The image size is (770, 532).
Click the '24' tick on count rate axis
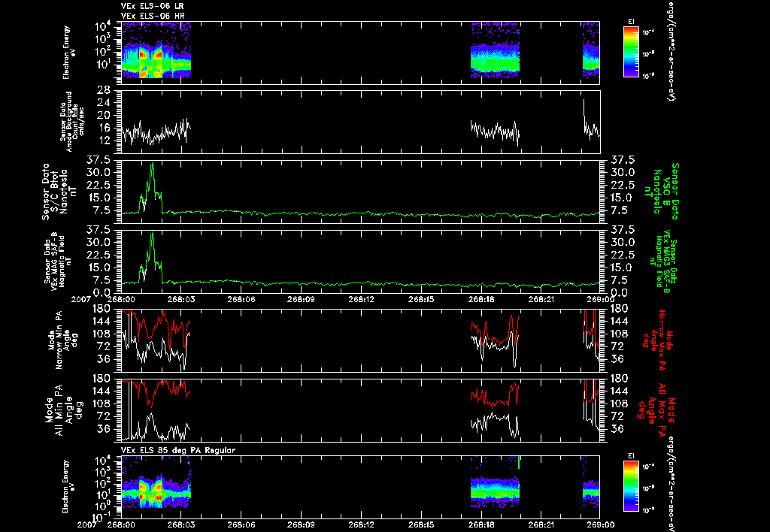103,103
